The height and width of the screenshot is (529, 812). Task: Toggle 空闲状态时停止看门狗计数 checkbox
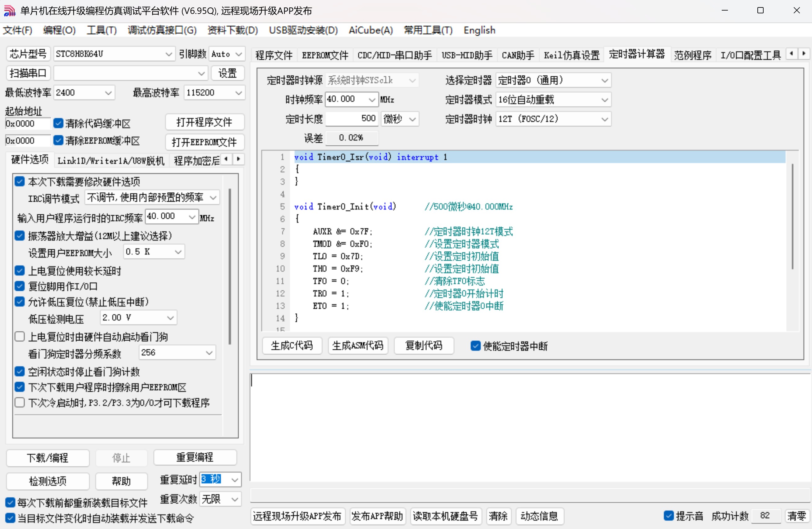click(x=20, y=371)
